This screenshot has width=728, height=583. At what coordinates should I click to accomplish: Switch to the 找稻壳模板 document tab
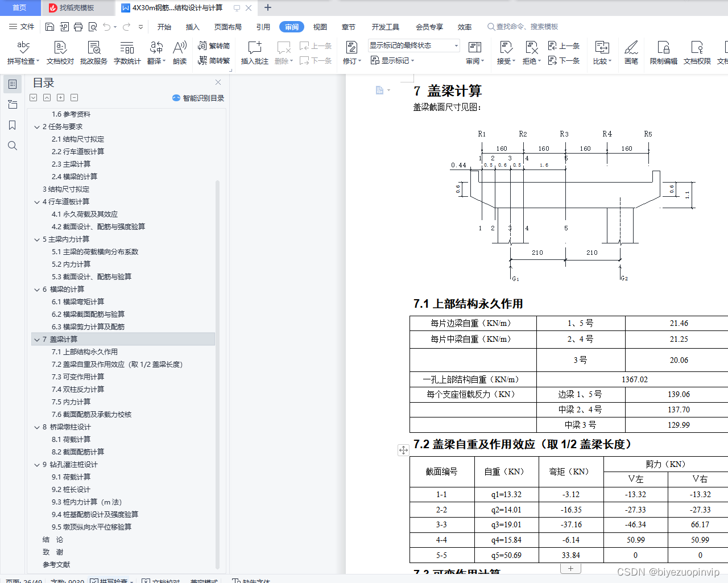77,8
